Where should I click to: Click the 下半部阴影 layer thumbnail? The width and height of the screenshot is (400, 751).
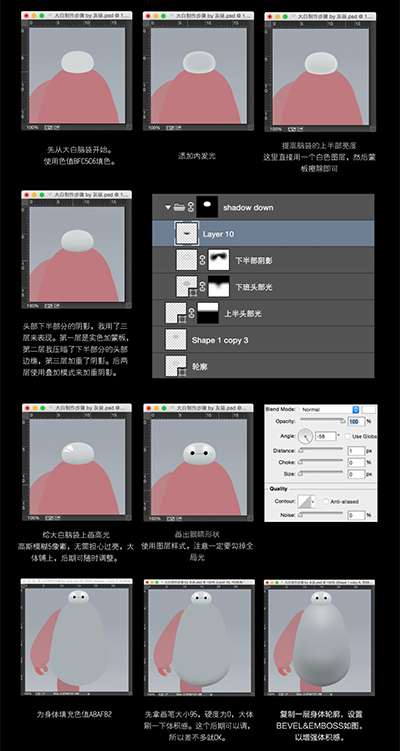(x=187, y=260)
